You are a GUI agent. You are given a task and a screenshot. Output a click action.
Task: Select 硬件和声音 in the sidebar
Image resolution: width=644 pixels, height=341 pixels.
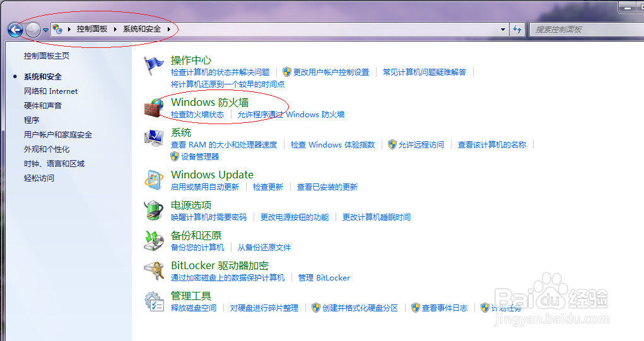(x=43, y=105)
